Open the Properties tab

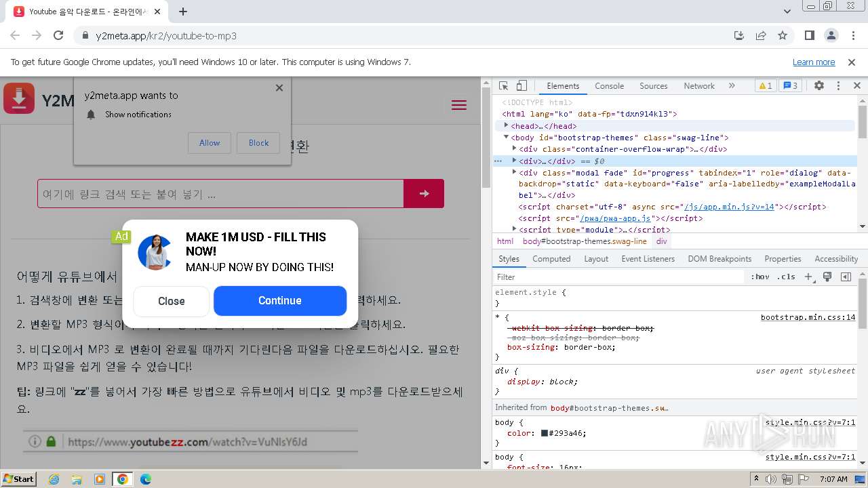tap(783, 259)
